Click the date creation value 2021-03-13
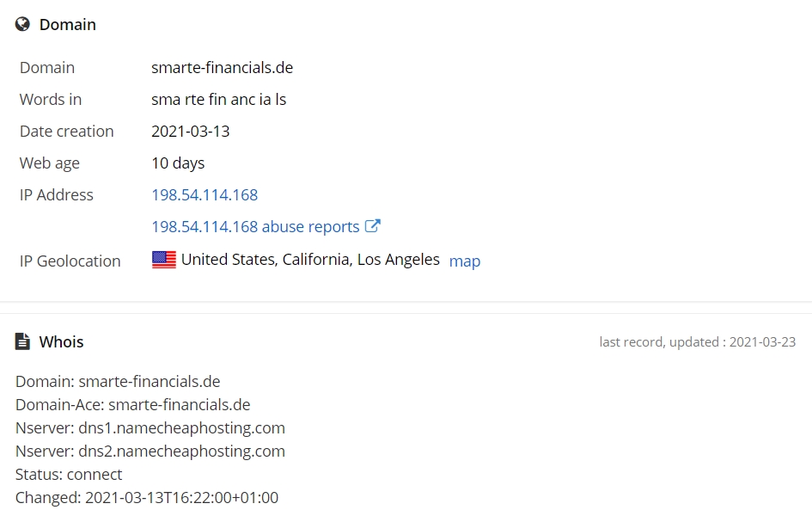This screenshot has width=812, height=516. (x=190, y=132)
